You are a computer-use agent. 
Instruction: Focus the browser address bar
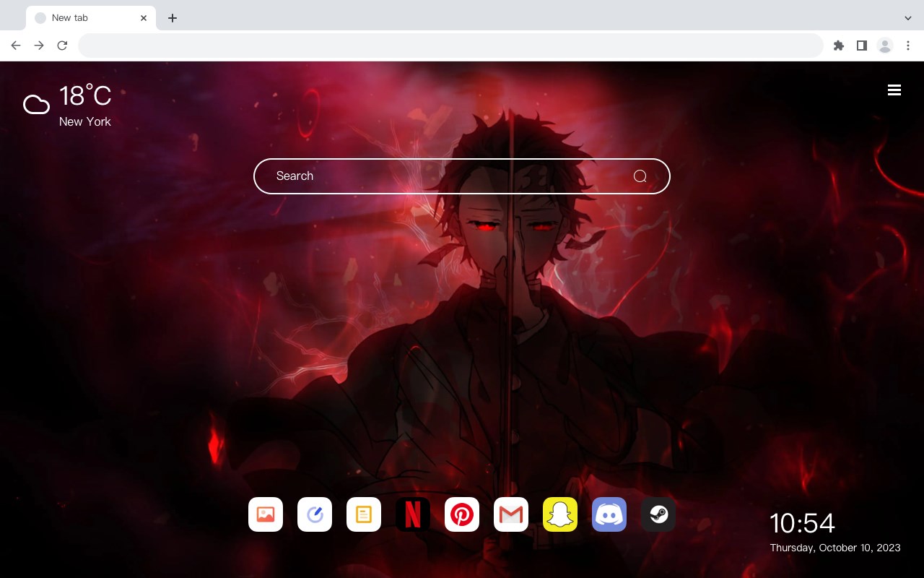click(450, 46)
